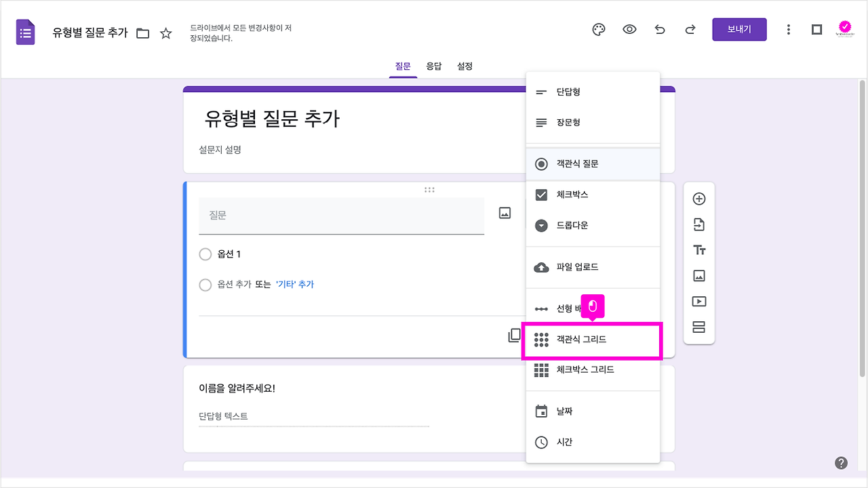This screenshot has height=488, width=868.
Task: Add title and description with Tt icon
Action: click(x=698, y=249)
